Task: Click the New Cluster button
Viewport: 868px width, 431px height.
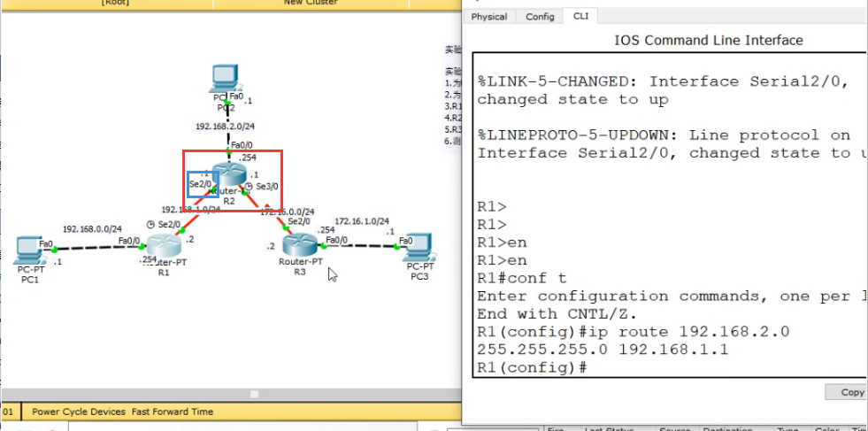Action: coord(311,3)
